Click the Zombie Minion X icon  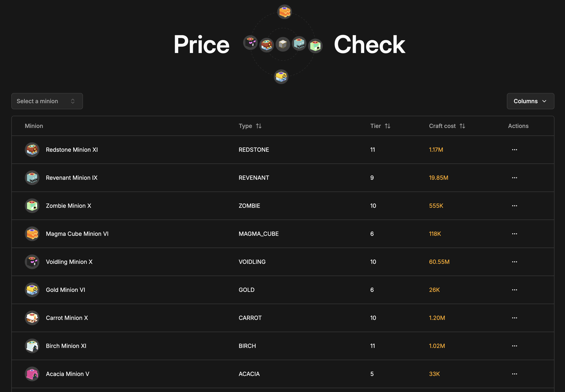tap(32, 206)
